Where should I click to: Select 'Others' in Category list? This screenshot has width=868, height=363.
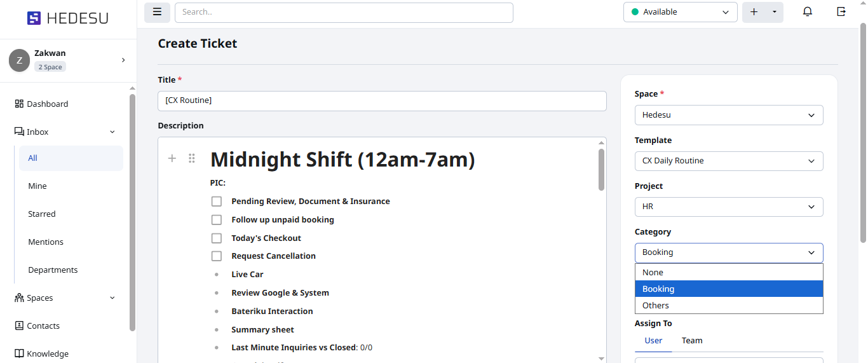656,305
